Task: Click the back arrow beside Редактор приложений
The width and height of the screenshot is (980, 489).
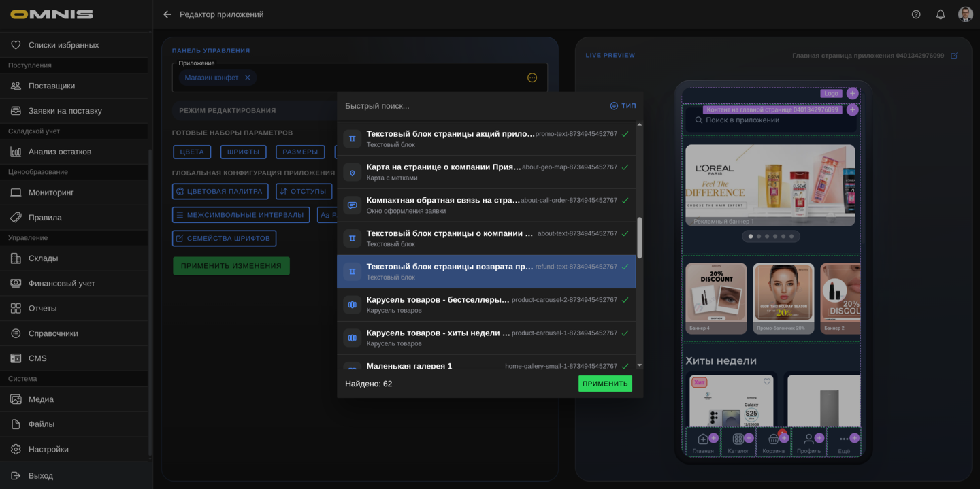Action: 167,14
